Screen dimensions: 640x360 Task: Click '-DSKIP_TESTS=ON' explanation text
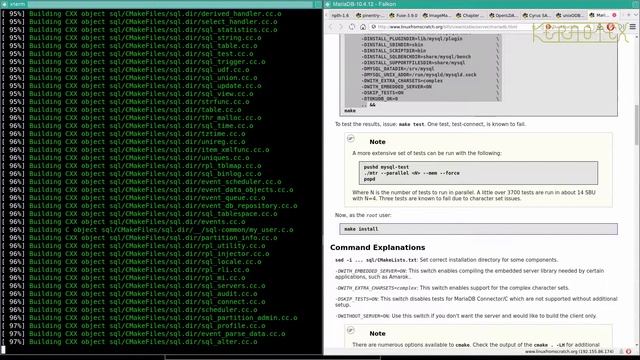pyautogui.click(x=476, y=302)
